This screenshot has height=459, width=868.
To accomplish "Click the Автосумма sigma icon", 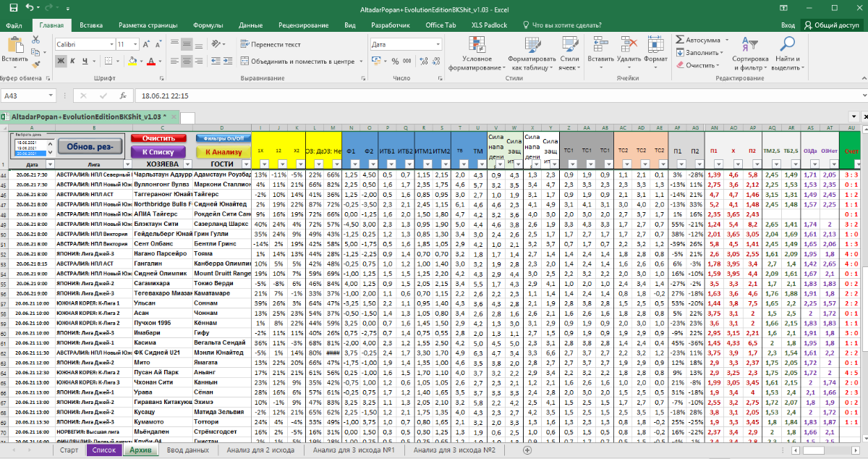I will (681, 40).
